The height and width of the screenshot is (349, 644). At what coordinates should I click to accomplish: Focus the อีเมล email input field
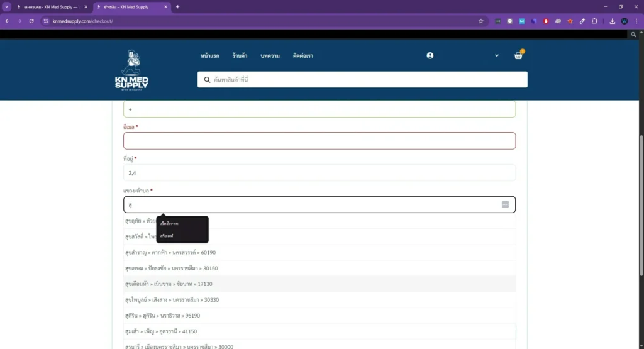pos(319,141)
